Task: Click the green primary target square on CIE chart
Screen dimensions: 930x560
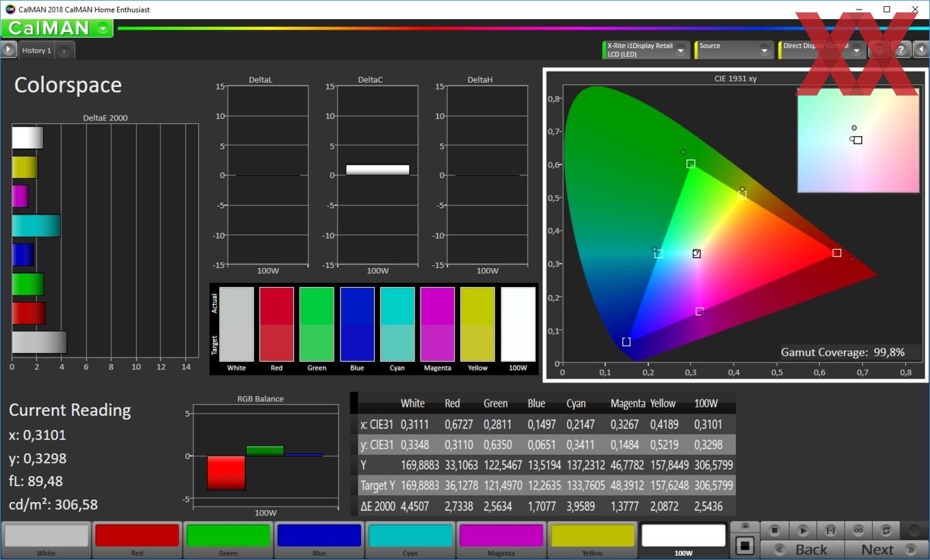Action: point(691,164)
